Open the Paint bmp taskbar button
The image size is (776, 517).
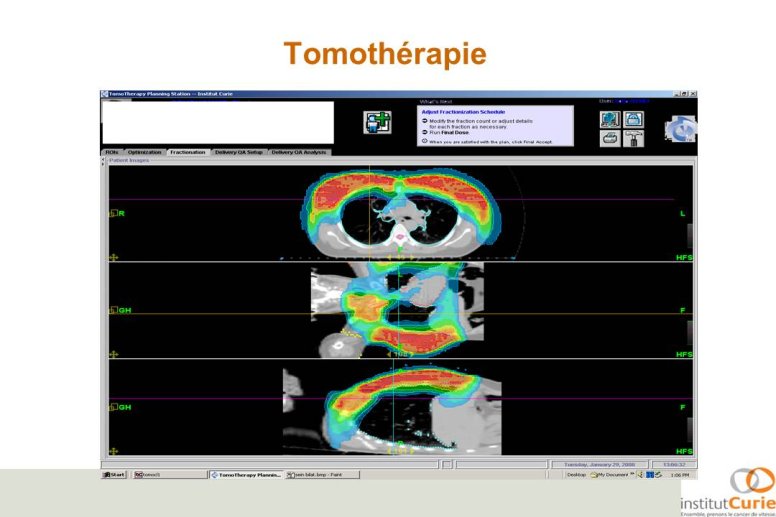(322, 474)
